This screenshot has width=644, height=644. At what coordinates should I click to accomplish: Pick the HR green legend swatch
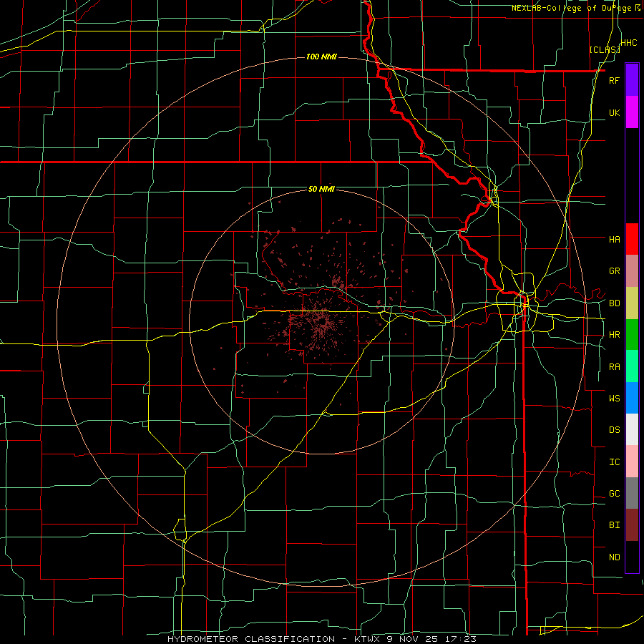point(632,335)
